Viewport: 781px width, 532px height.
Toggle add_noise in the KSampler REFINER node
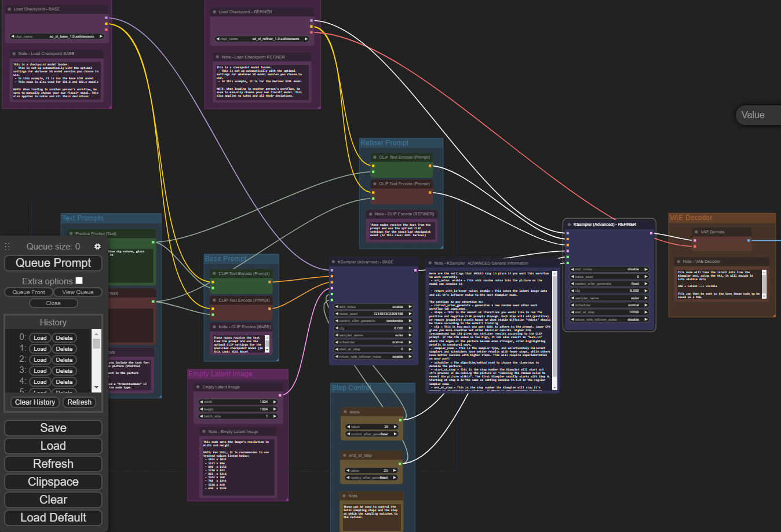click(608, 269)
